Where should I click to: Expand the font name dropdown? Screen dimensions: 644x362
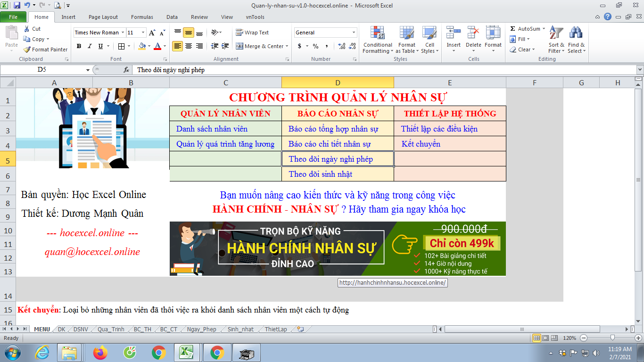tap(123, 33)
